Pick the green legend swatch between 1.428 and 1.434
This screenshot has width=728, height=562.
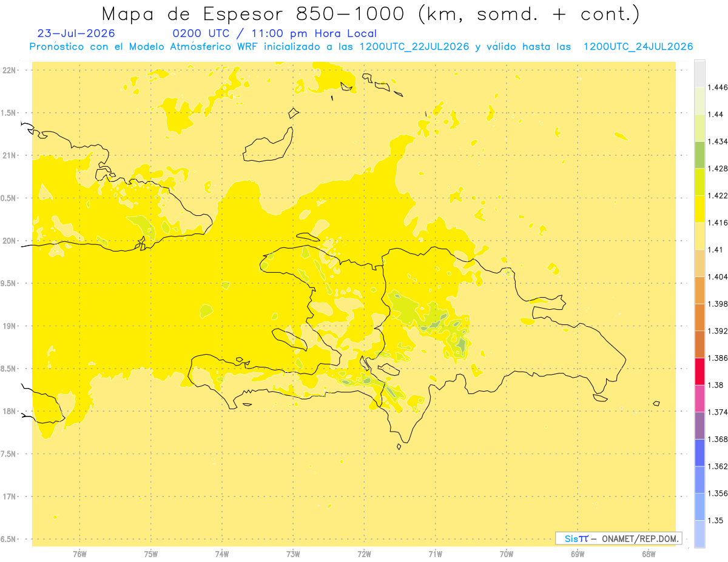699,155
